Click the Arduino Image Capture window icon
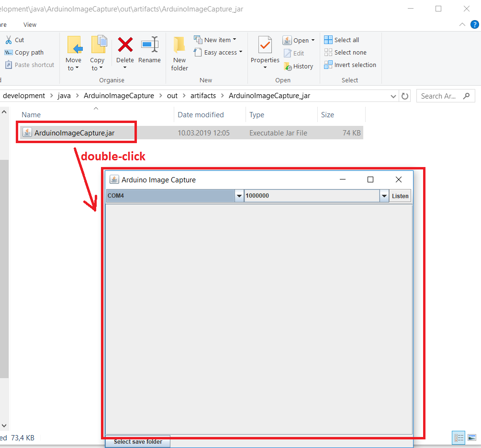 click(x=114, y=179)
